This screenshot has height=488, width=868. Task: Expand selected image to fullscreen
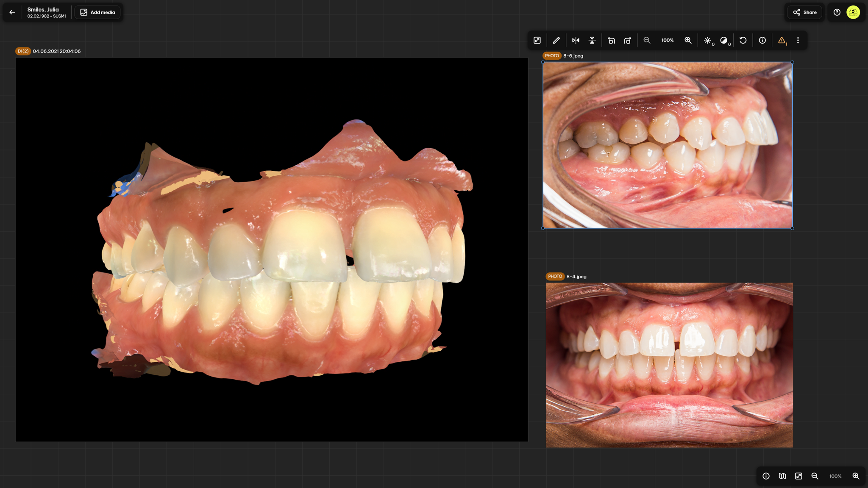coord(537,40)
